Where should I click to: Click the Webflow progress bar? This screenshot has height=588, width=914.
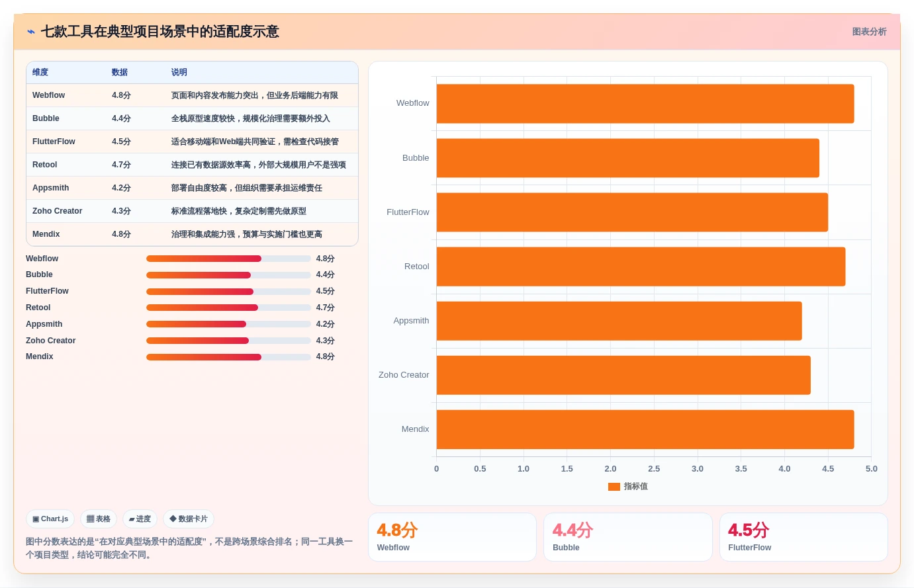[228, 259]
